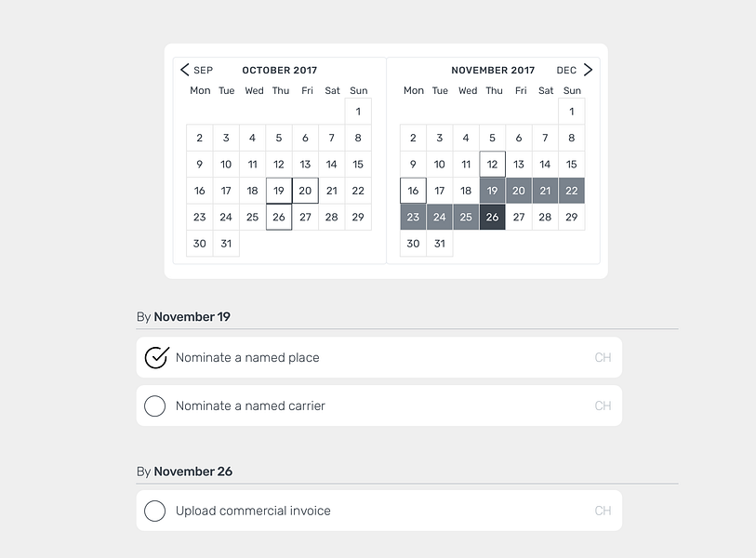Click CH label on commercial invoice task
Screen dimensions: 756x558
click(x=603, y=511)
